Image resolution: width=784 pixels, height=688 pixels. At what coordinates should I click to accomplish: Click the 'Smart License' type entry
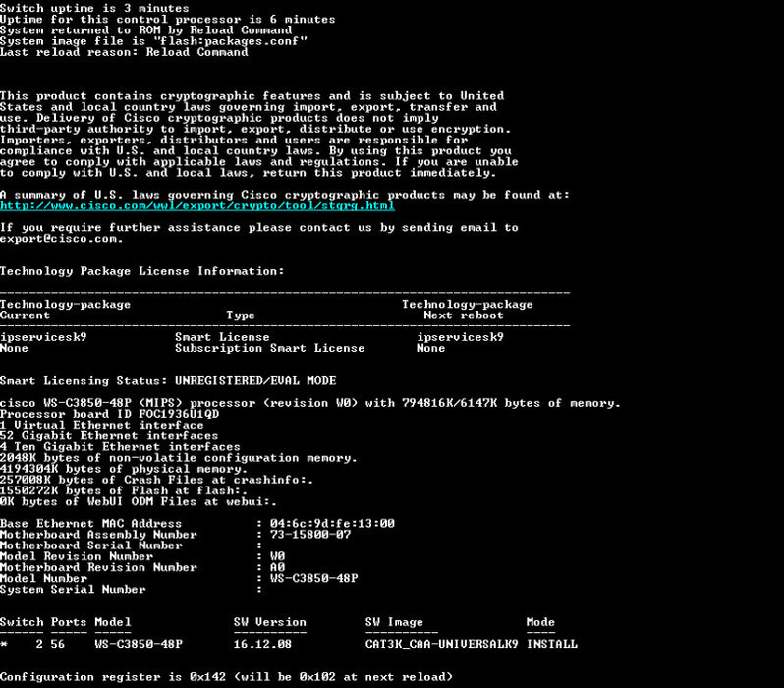pyautogui.click(x=222, y=337)
